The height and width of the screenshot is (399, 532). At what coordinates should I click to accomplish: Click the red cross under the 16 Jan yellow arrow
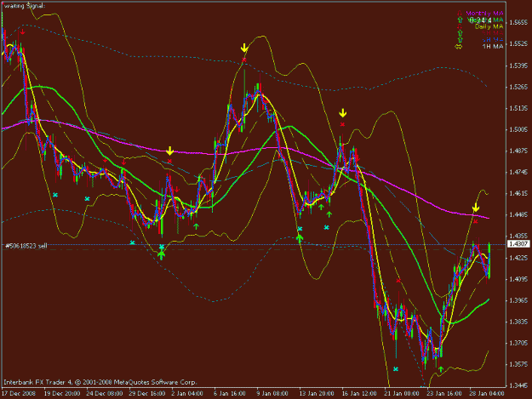[x=342, y=124]
